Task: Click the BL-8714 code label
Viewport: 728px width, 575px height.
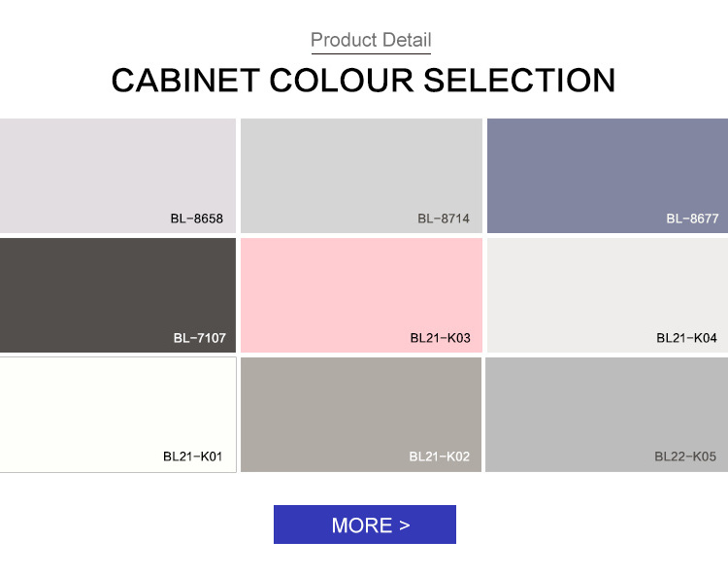Action: (444, 219)
